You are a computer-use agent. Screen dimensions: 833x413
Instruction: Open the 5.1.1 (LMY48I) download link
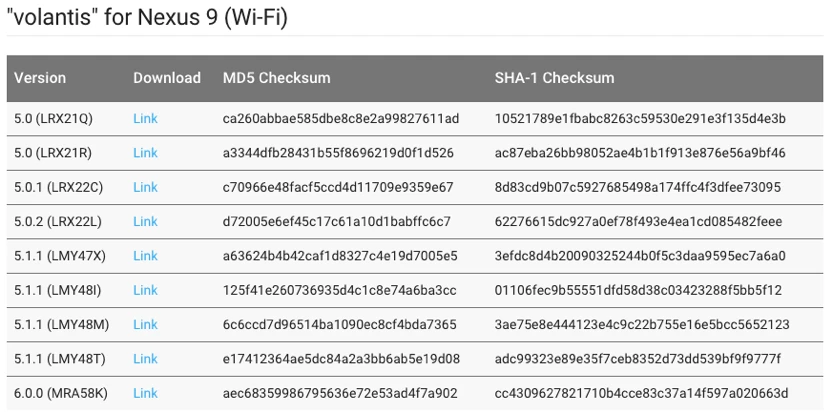pos(145,290)
